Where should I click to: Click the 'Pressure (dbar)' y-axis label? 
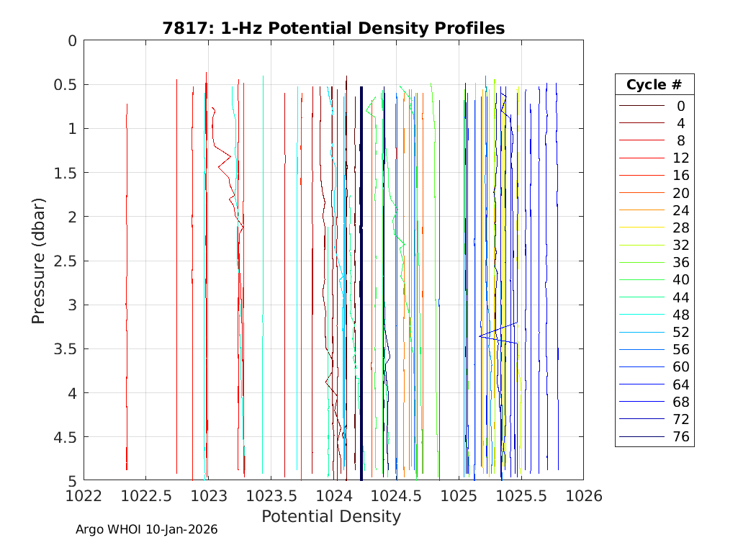click(39, 260)
